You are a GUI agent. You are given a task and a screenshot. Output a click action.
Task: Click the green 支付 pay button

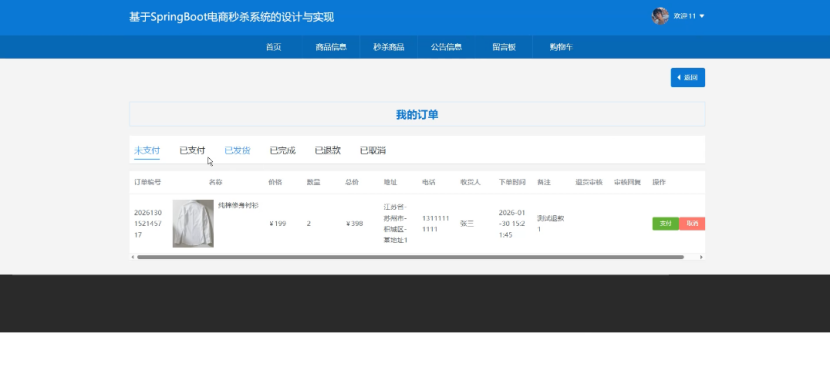point(665,224)
